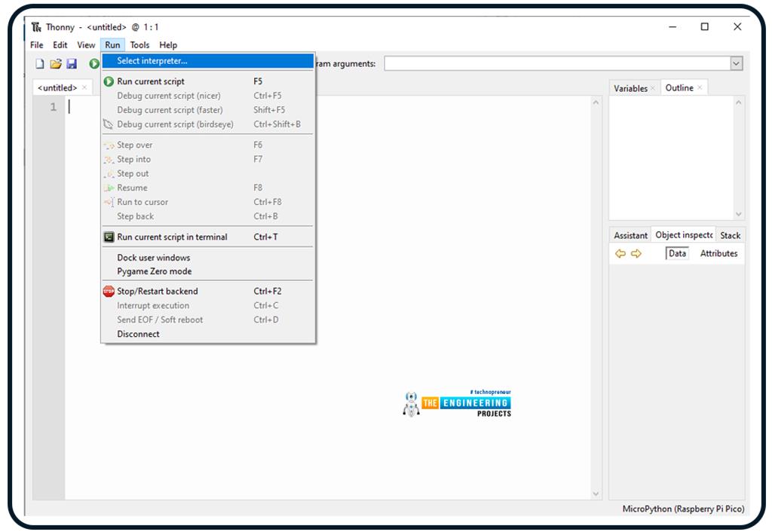This screenshot has width=772, height=532.
Task: Open the program arguments dropdown
Action: [737, 63]
